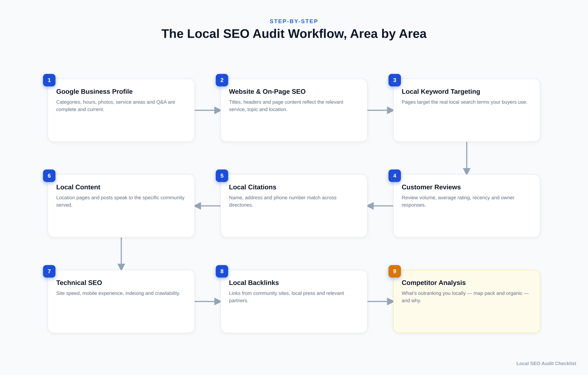Click the 'STEP-BY-STEP' overline label
The image size is (588, 375).
click(x=294, y=21)
